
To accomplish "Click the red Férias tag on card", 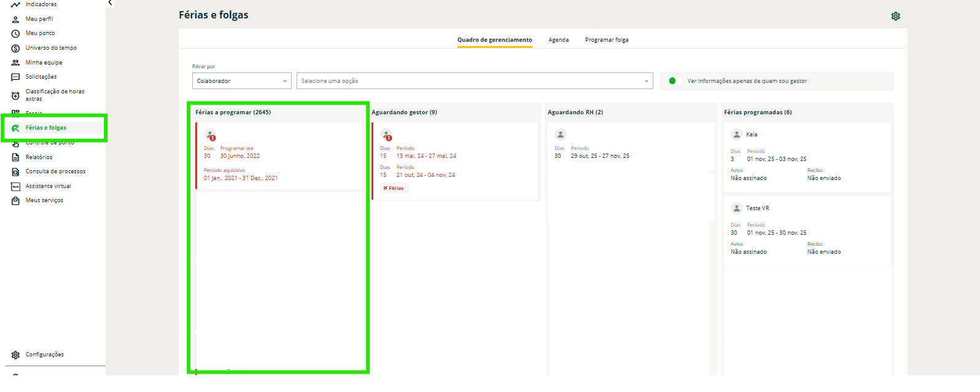I will [394, 188].
